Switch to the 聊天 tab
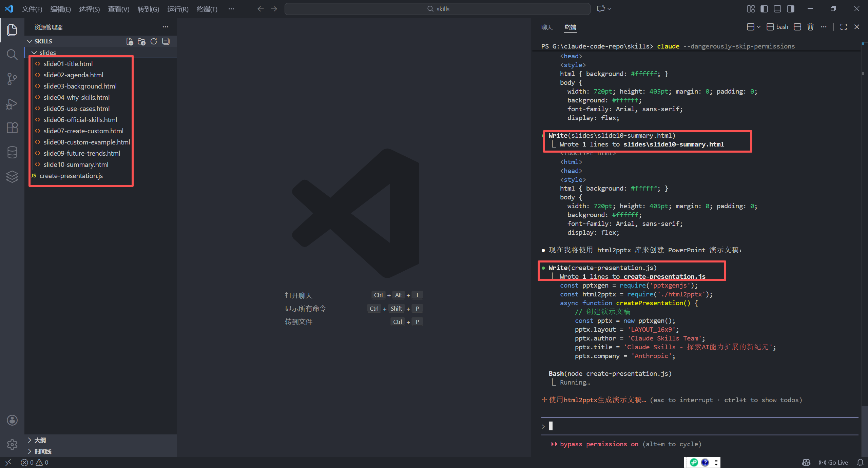 [x=547, y=27]
